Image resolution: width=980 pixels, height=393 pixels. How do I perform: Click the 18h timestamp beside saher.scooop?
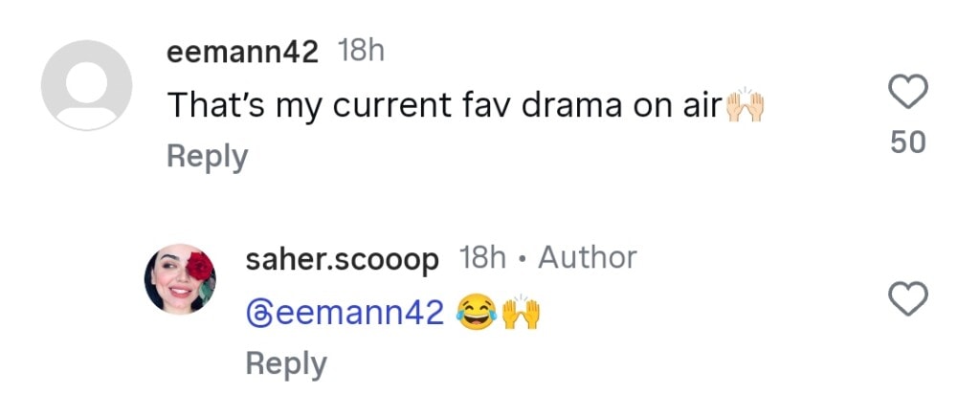point(483,258)
